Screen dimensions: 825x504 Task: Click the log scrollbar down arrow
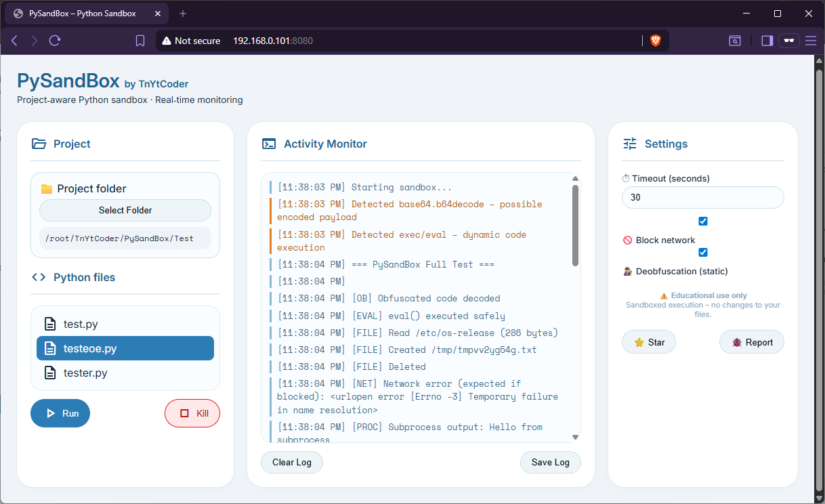576,438
